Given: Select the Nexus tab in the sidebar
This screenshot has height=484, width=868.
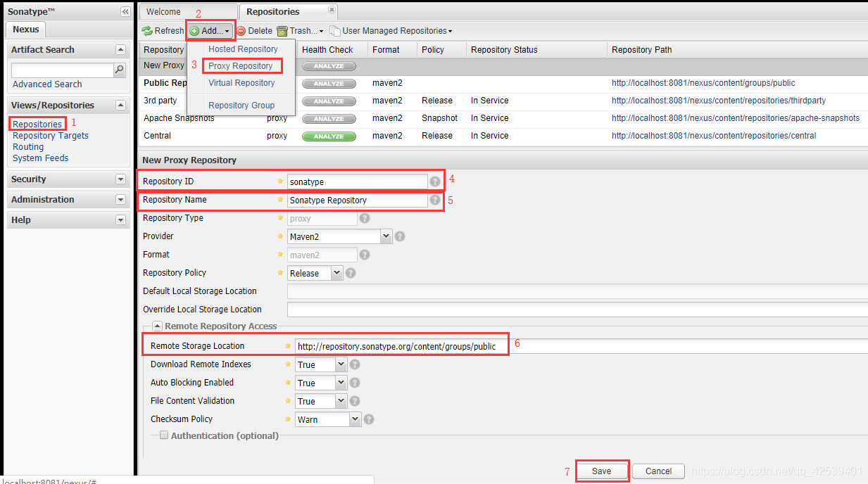Looking at the screenshot, I should tap(27, 30).
